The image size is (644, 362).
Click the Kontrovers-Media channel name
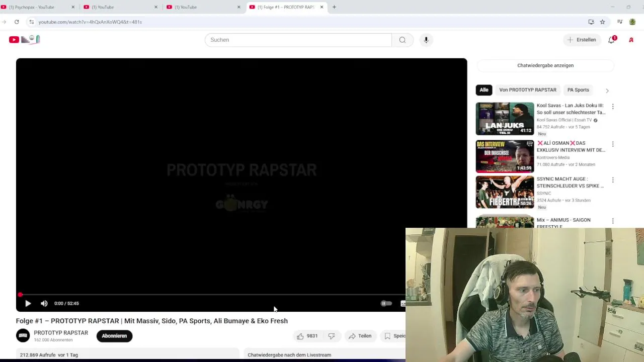click(x=552, y=157)
